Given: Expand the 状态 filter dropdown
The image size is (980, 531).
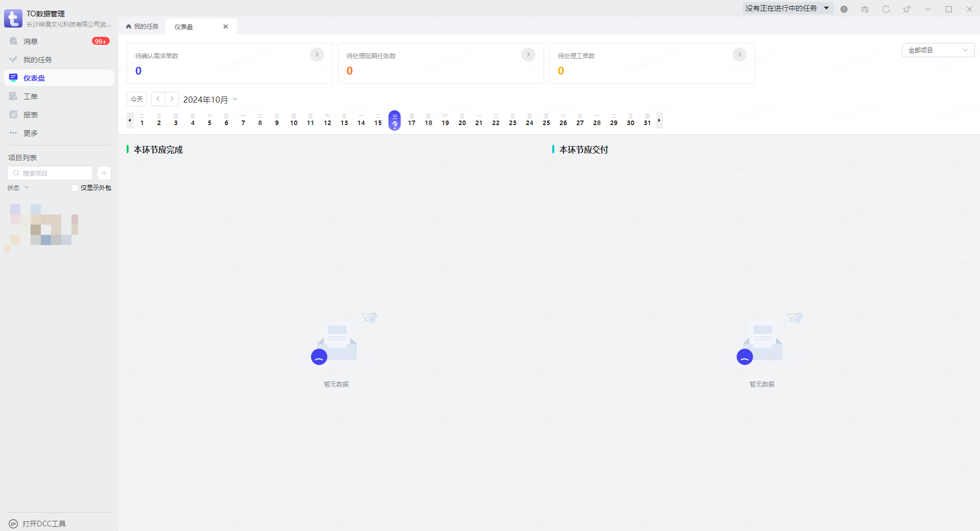Looking at the screenshot, I should [18, 188].
